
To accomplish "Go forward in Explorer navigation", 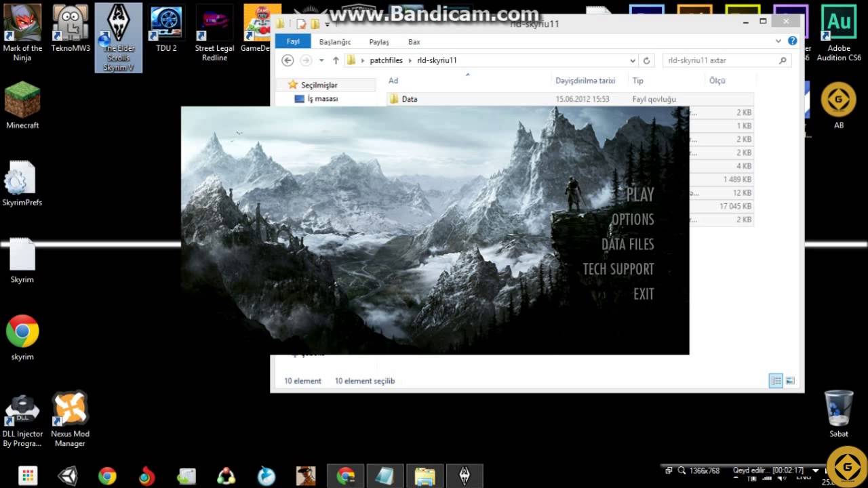I will pyautogui.click(x=306, y=60).
